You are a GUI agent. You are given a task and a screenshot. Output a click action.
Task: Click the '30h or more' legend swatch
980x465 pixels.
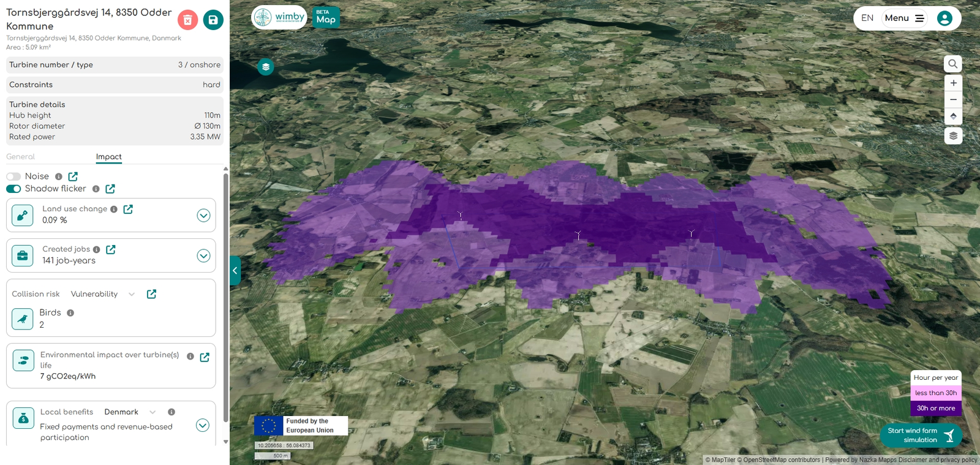pyautogui.click(x=936, y=408)
